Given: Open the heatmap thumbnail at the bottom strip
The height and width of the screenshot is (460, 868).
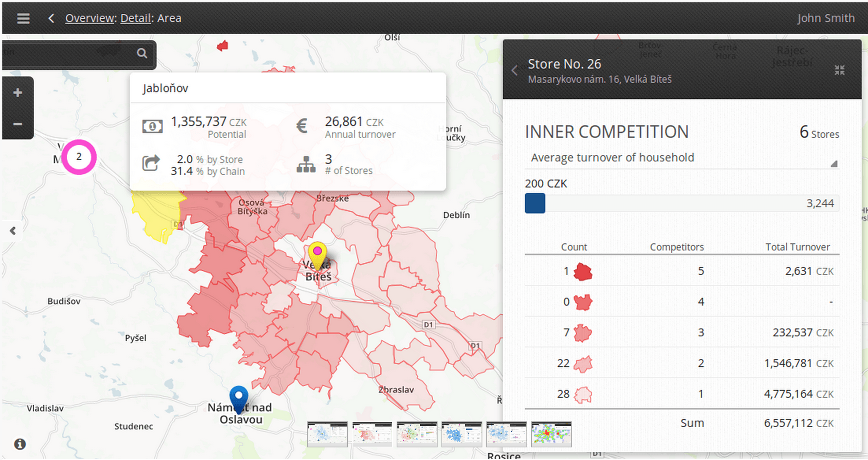Looking at the screenshot, I should (551, 435).
